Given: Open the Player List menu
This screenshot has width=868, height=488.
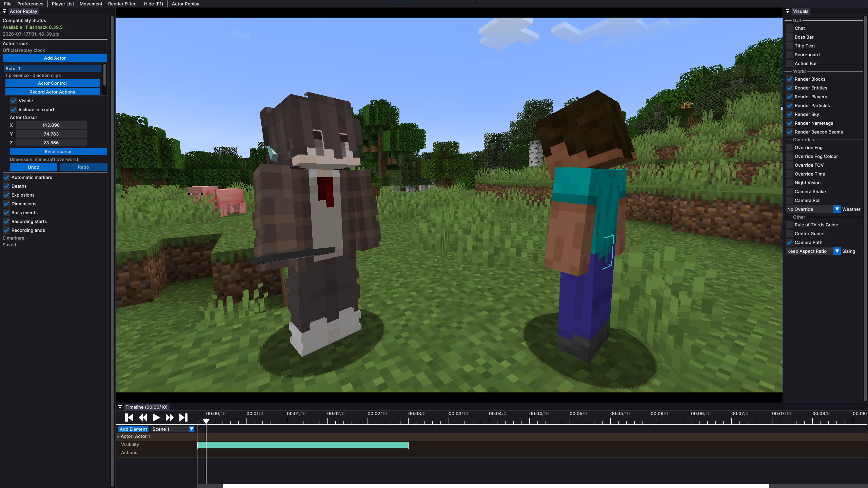Looking at the screenshot, I should 63,4.
